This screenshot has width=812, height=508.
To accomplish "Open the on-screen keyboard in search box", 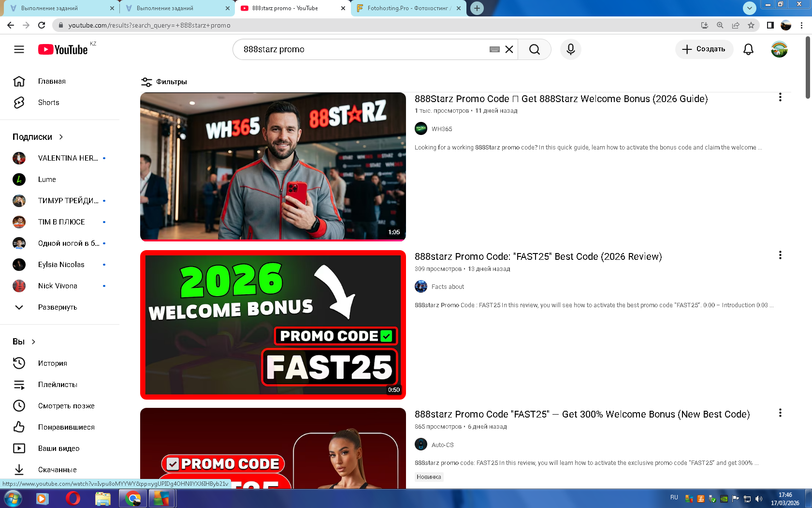I will [x=494, y=49].
